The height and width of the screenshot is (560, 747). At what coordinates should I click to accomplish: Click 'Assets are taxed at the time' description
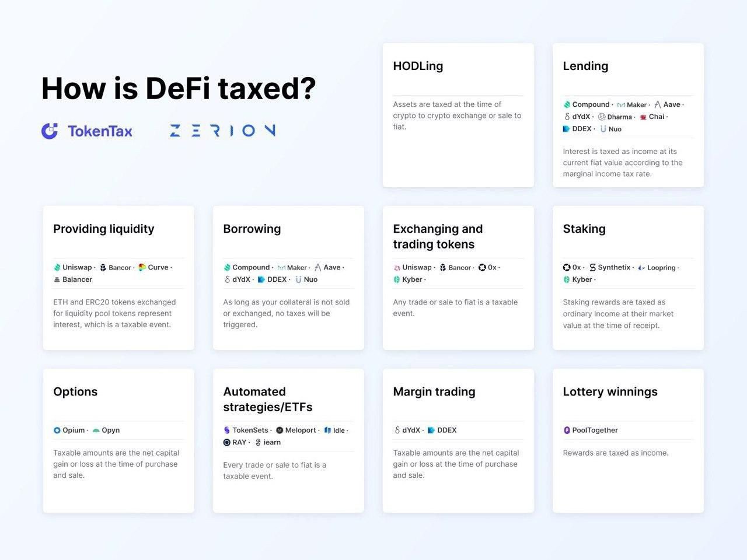[x=457, y=116]
